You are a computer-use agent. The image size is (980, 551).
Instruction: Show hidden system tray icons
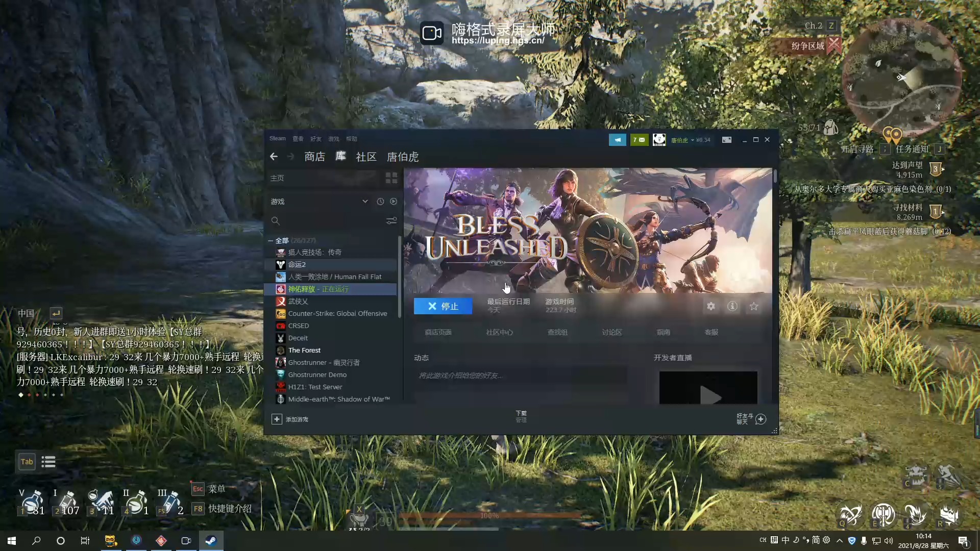point(840,541)
